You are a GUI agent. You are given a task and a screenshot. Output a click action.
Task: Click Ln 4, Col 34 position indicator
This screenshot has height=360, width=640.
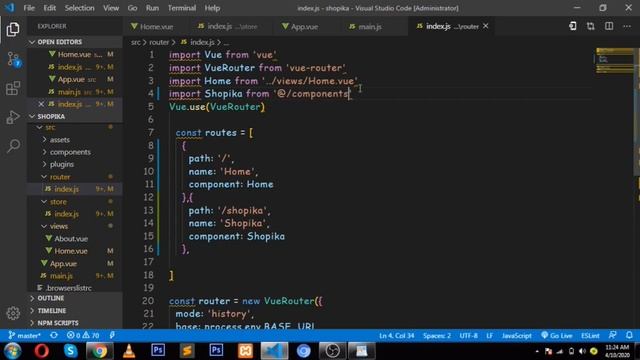[x=396, y=336]
